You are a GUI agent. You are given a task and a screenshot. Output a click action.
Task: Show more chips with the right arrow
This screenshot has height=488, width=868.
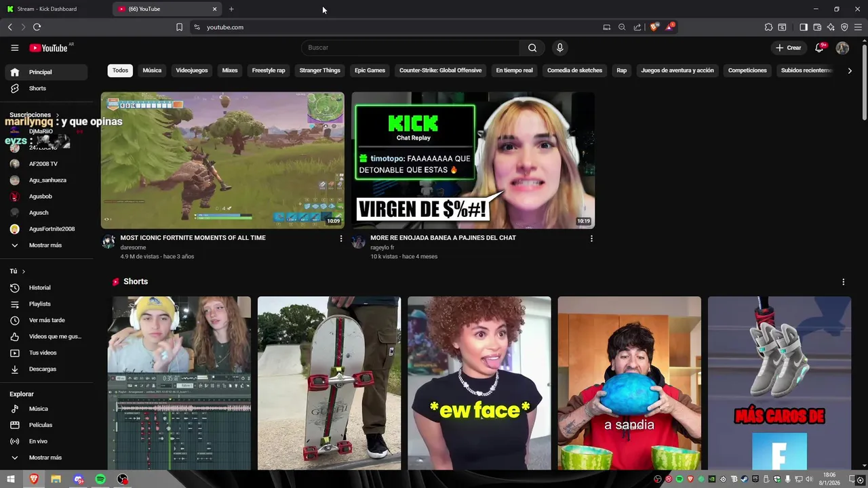click(x=850, y=70)
